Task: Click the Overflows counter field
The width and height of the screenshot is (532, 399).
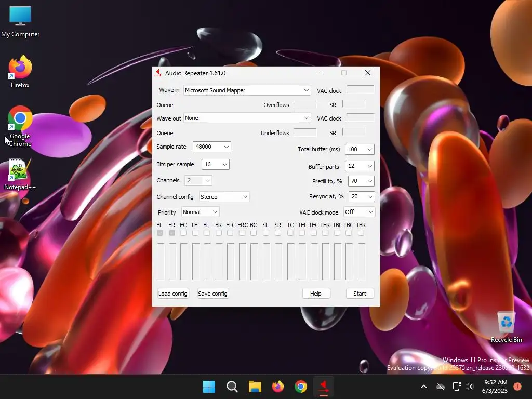Action: (x=304, y=105)
